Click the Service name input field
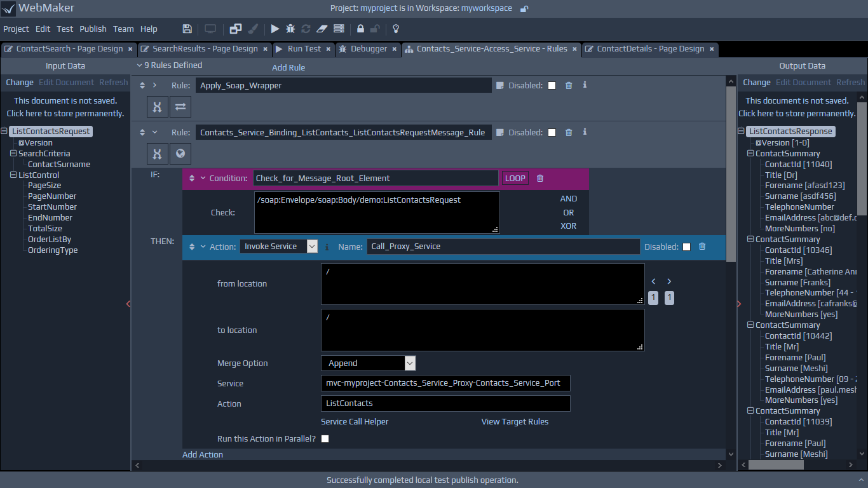 coord(445,383)
